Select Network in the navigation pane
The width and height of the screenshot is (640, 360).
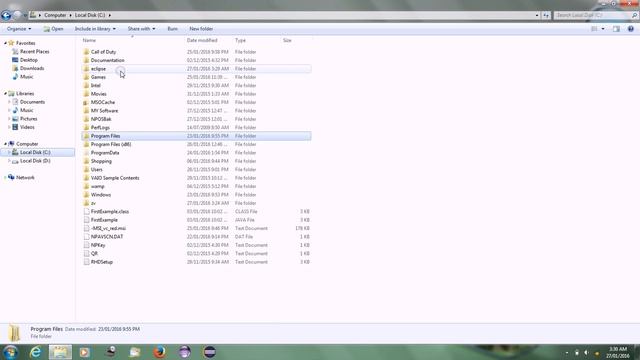point(25,178)
